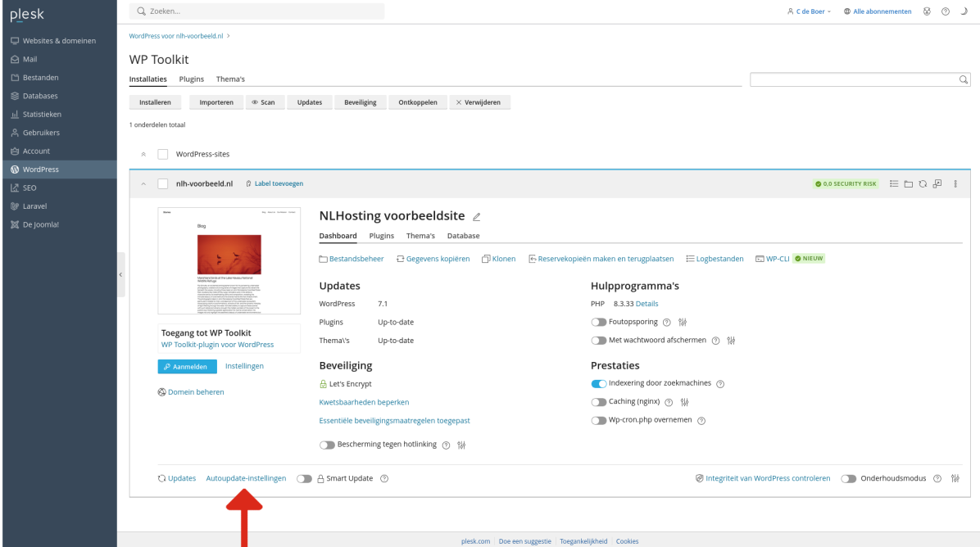
Task: Show help for Smart Update
Action: (384, 478)
